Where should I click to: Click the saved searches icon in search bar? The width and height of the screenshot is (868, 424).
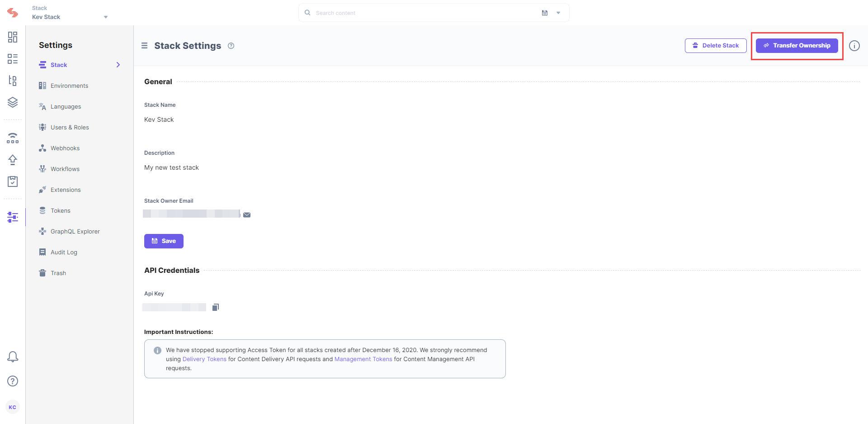[x=545, y=13]
